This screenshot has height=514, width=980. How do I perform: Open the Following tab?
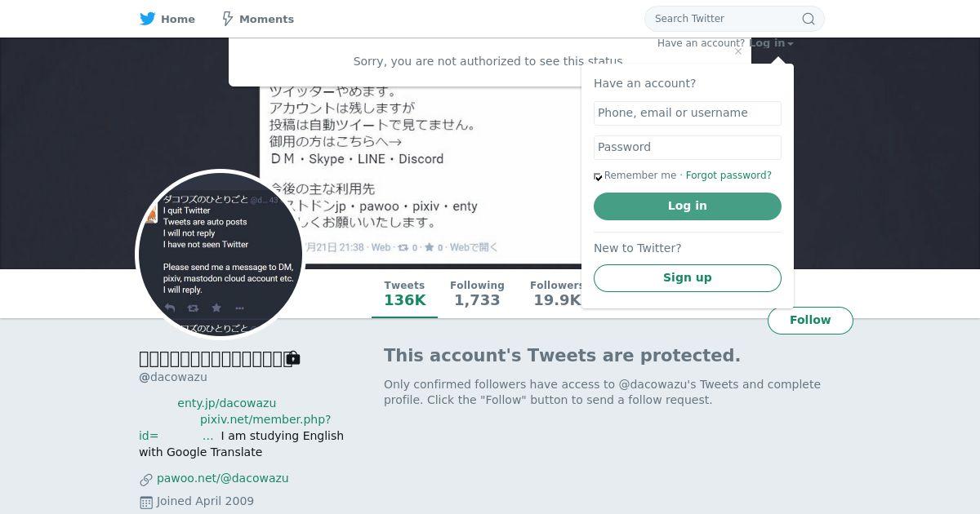tap(477, 294)
